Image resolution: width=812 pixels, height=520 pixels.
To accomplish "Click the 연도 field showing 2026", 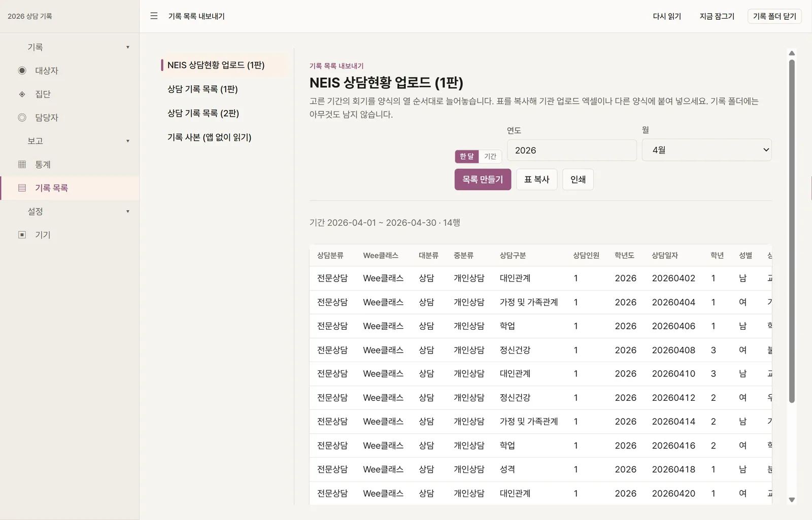I will pyautogui.click(x=571, y=150).
